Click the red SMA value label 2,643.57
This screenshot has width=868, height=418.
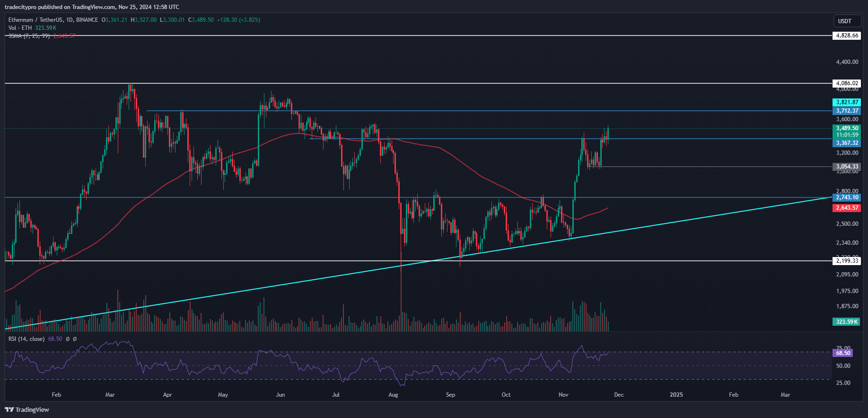[x=847, y=208]
